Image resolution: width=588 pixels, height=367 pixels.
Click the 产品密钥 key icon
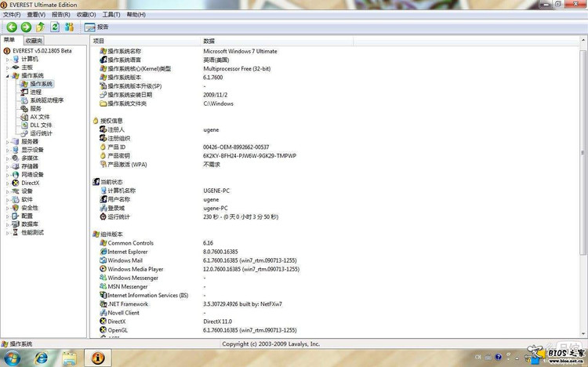click(103, 156)
